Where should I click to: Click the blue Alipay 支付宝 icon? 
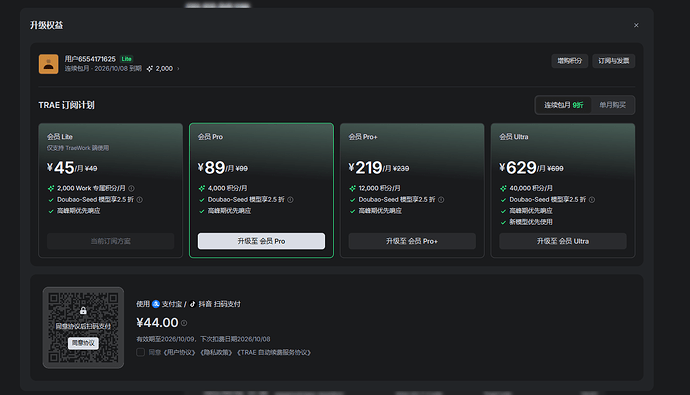pos(156,304)
